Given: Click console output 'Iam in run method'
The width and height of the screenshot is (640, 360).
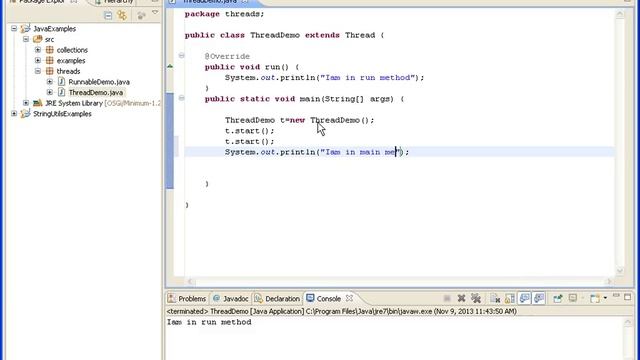Looking at the screenshot, I should coord(209,322).
